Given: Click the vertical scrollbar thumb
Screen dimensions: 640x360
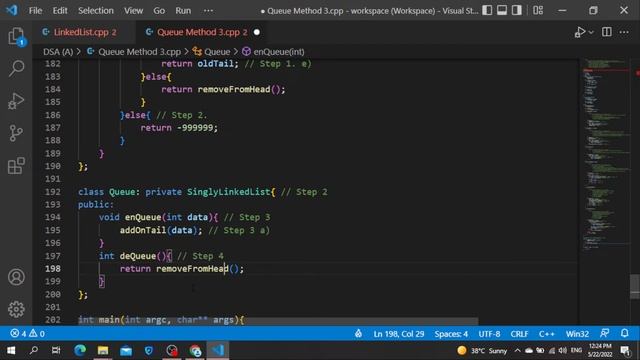Looking at the screenshot, I should 635,286.
